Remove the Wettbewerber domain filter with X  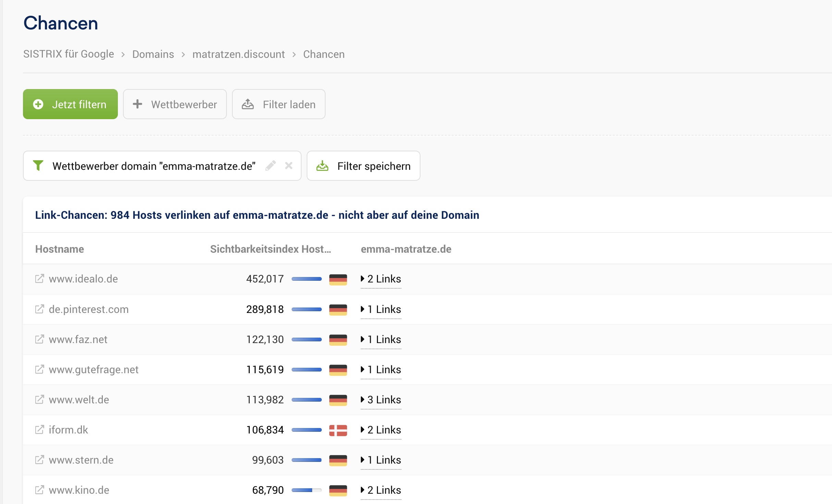pos(289,166)
